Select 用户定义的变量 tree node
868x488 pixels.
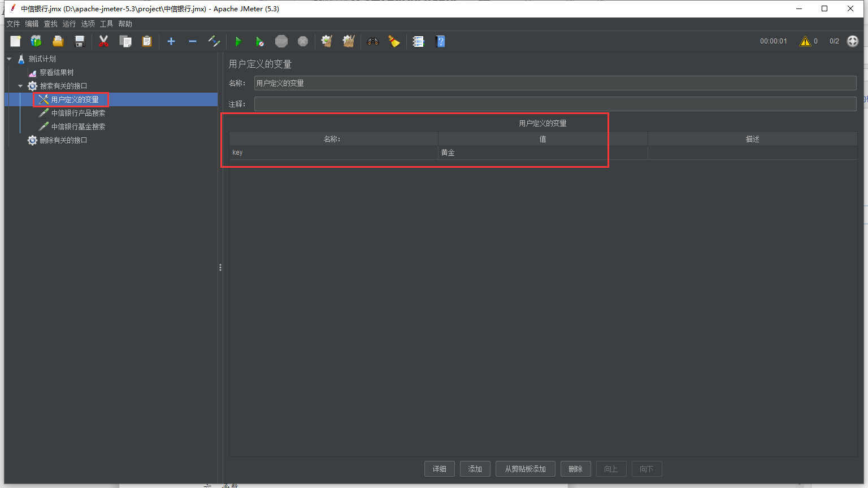tap(75, 99)
